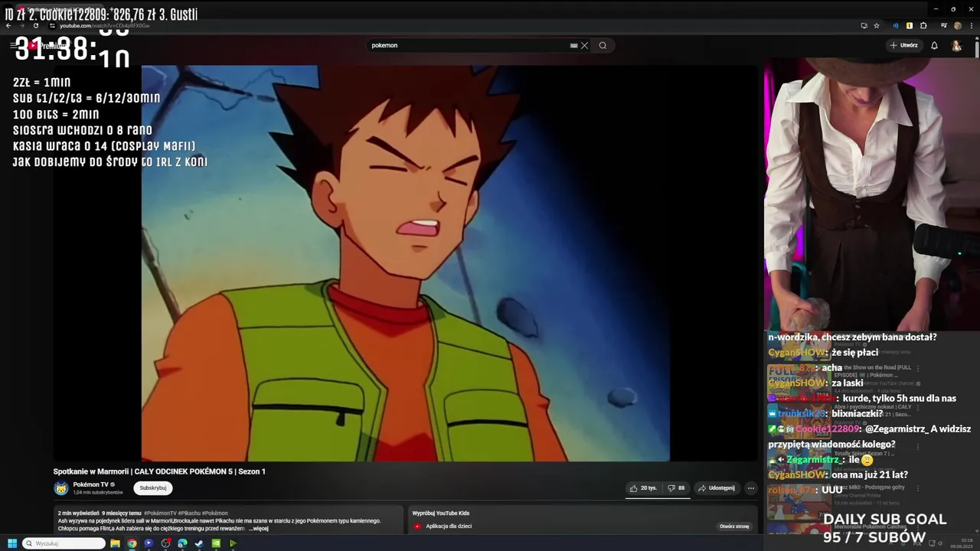Click the Subskrybuj button
980x551 pixels.
point(152,488)
